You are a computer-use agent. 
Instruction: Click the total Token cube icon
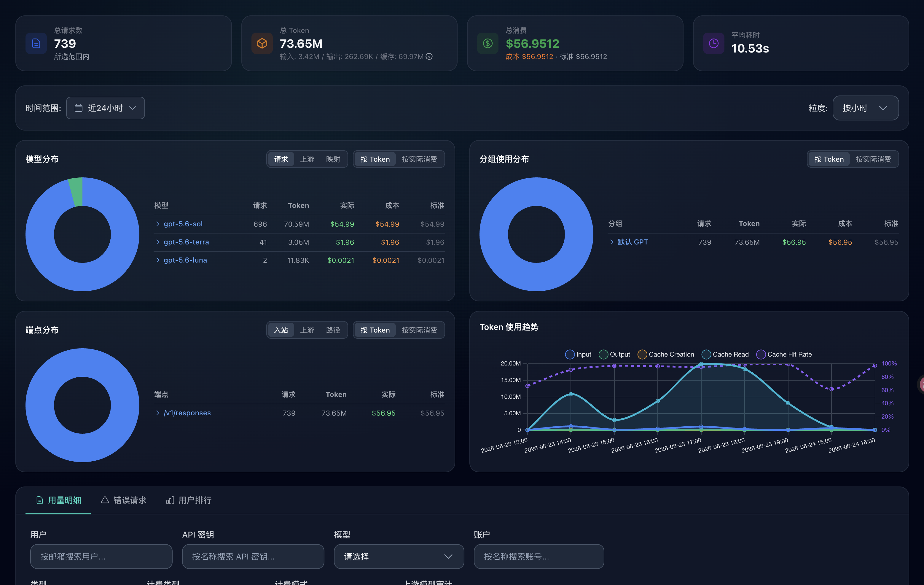pos(262,43)
